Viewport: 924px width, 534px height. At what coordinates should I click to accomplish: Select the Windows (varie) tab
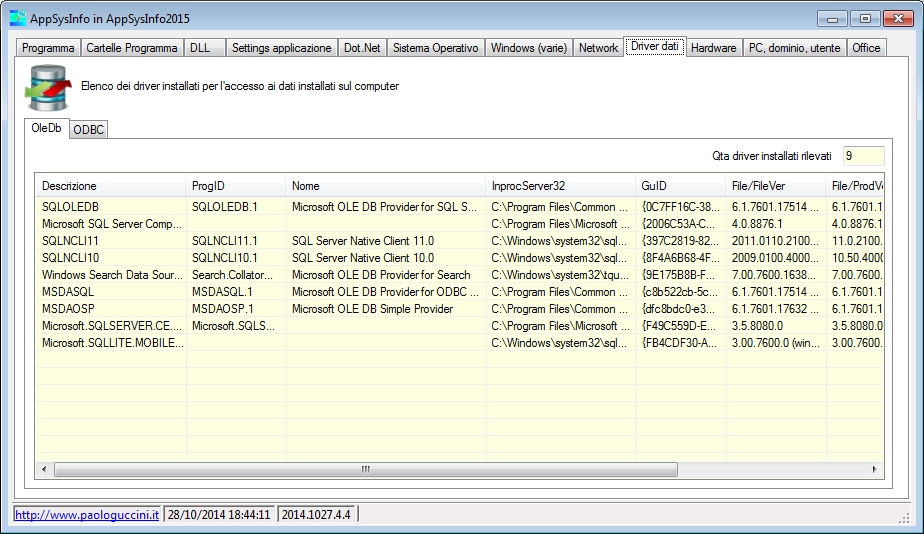coord(529,48)
